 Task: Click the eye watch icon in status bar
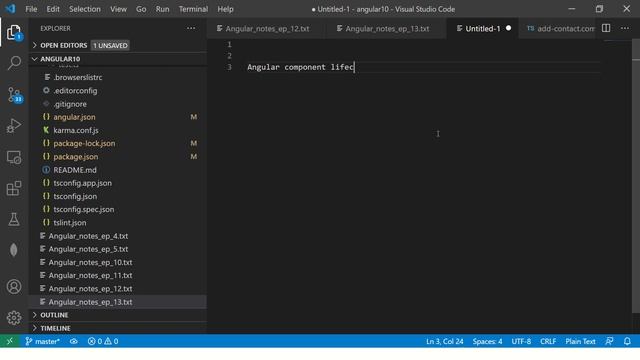point(73,341)
